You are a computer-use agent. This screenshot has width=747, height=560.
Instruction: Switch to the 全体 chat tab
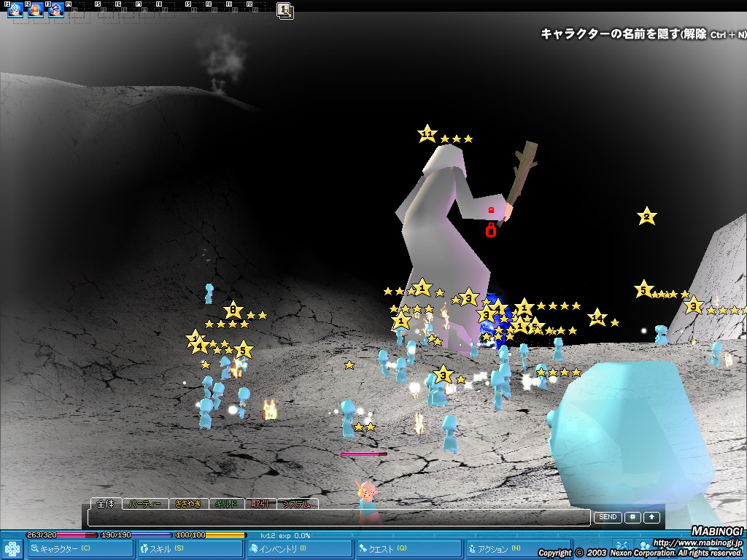[x=106, y=504]
